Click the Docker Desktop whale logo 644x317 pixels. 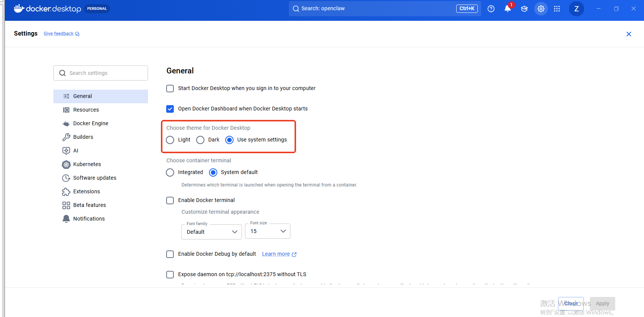(19, 8)
